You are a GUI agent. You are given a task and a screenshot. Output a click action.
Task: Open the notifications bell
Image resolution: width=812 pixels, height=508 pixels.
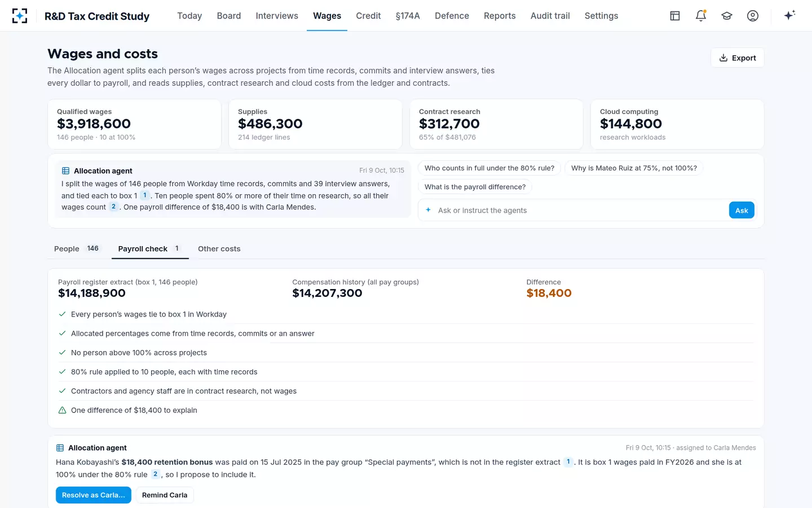point(701,16)
